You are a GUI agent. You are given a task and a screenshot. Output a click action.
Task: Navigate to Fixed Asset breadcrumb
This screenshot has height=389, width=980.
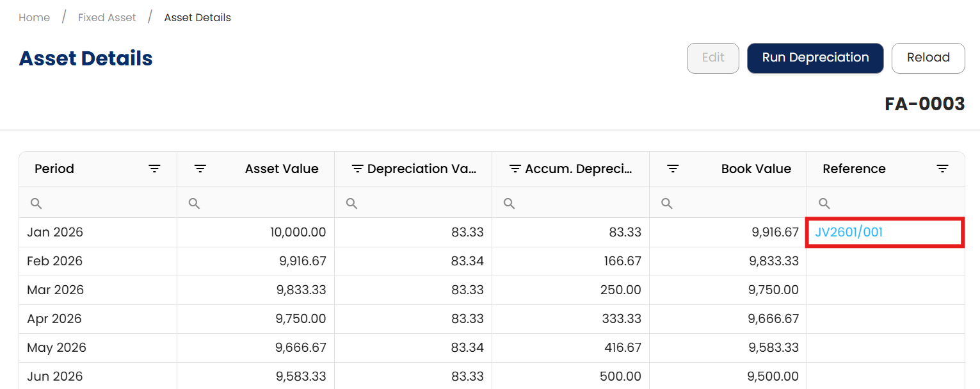[x=107, y=17]
